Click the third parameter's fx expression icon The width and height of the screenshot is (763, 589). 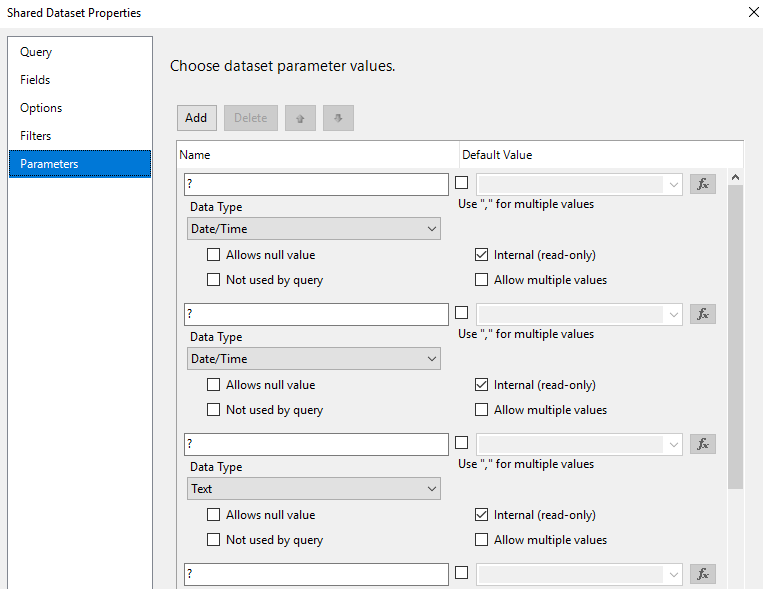pos(703,444)
